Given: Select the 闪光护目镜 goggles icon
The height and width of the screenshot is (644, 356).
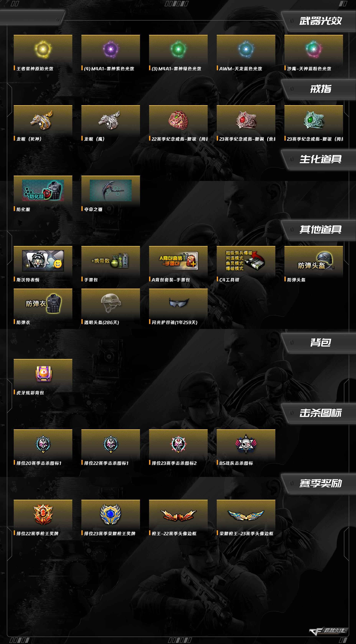Looking at the screenshot, I should point(178,303).
